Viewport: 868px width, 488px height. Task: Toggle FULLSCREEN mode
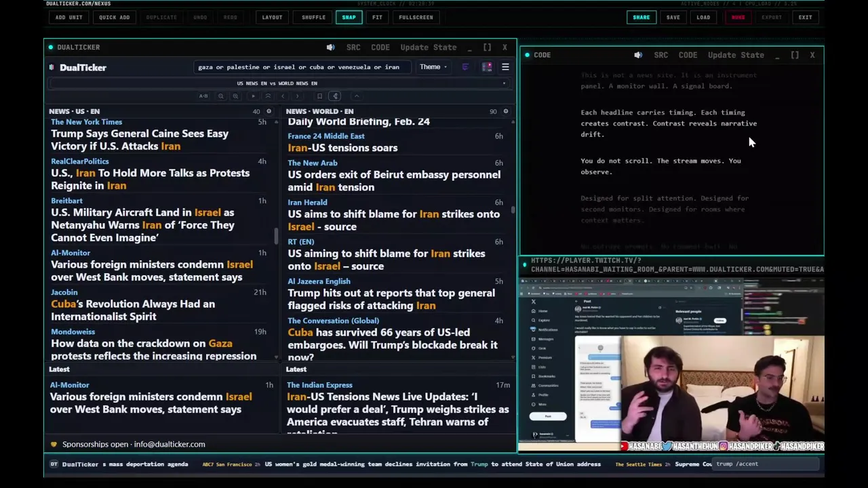[416, 17]
